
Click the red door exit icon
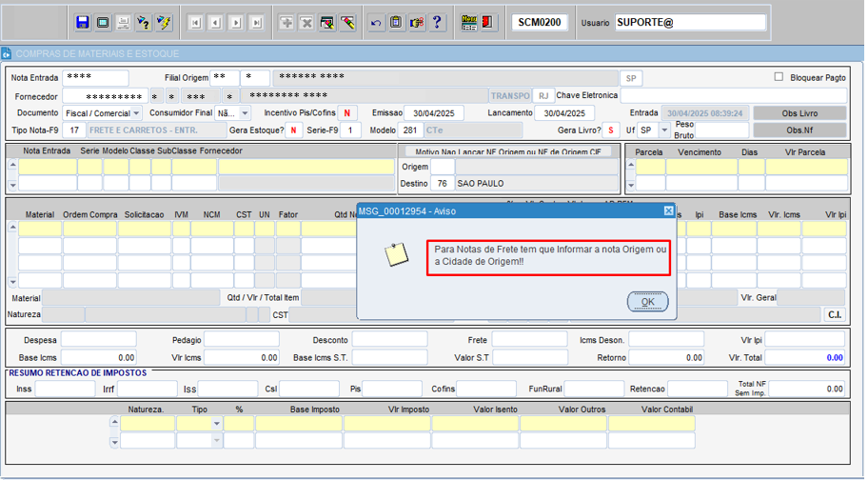coord(487,22)
